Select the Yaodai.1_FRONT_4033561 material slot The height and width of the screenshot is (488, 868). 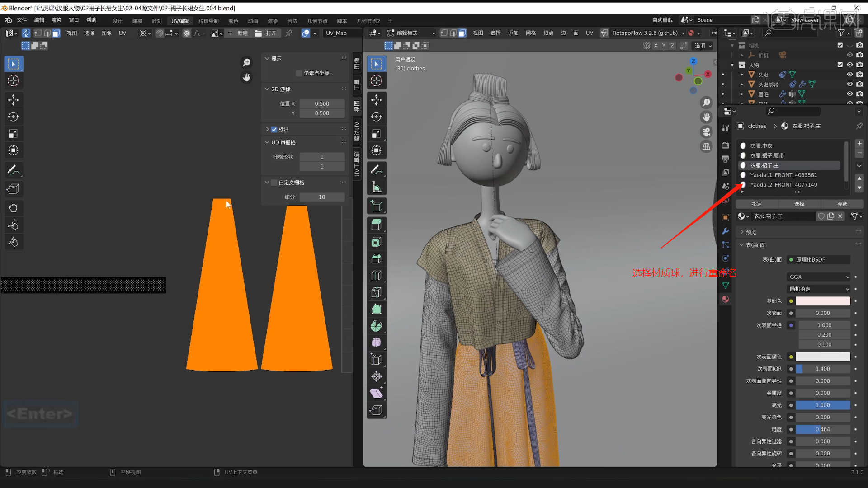point(783,175)
